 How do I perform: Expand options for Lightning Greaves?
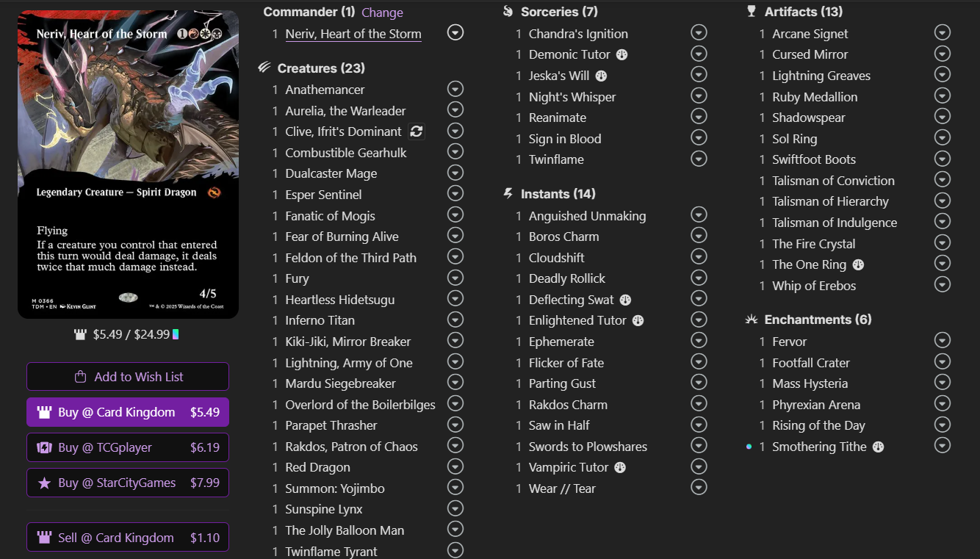pos(943,74)
